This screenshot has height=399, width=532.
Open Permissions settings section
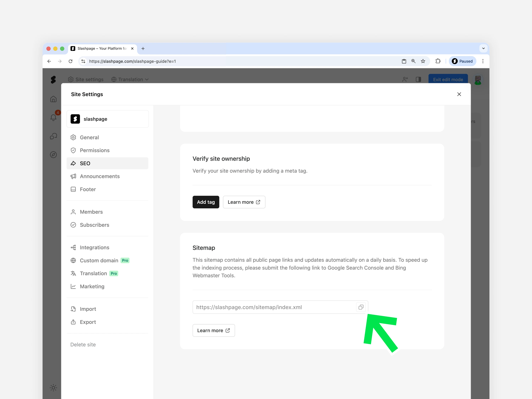click(95, 150)
